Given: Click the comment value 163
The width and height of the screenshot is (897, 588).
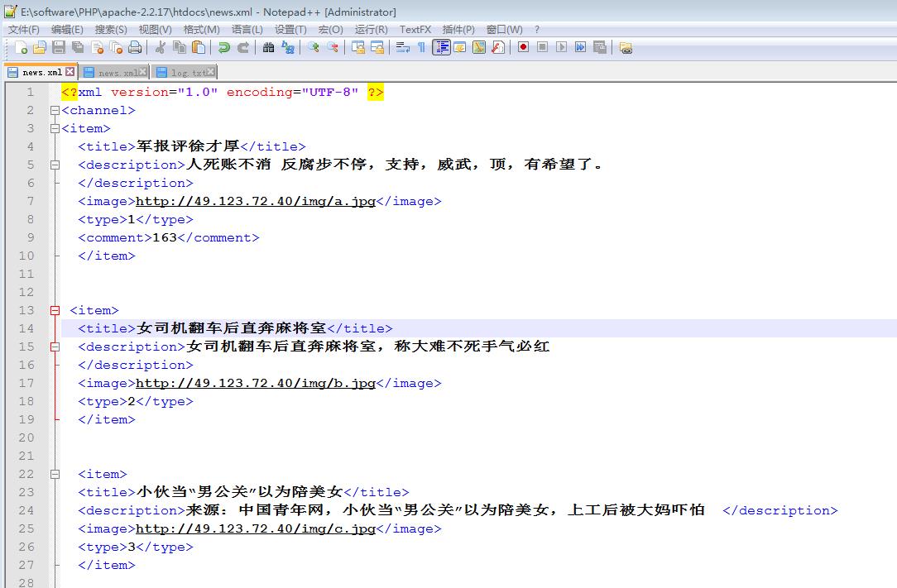Looking at the screenshot, I should coord(165,237).
